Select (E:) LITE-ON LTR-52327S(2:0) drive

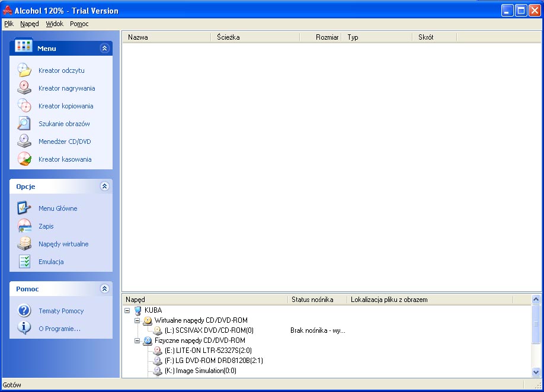pyautogui.click(x=209, y=351)
